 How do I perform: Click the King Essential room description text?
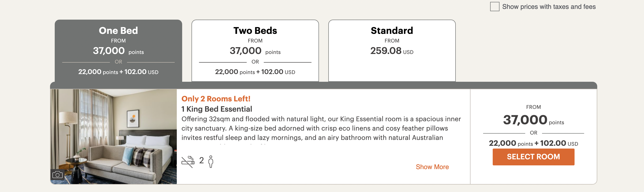(321, 128)
